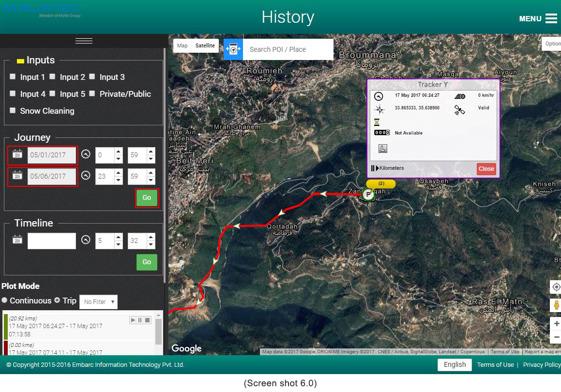This screenshot has width=561, height=392.
Task: Click the speed icon in Tracker popup
Action: pyautogui.click(x=460, y=96)
